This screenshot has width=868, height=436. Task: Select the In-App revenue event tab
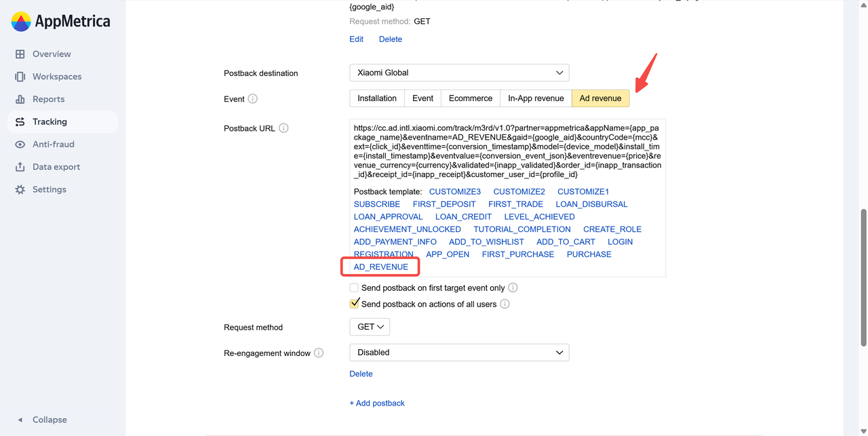[536, 98]
